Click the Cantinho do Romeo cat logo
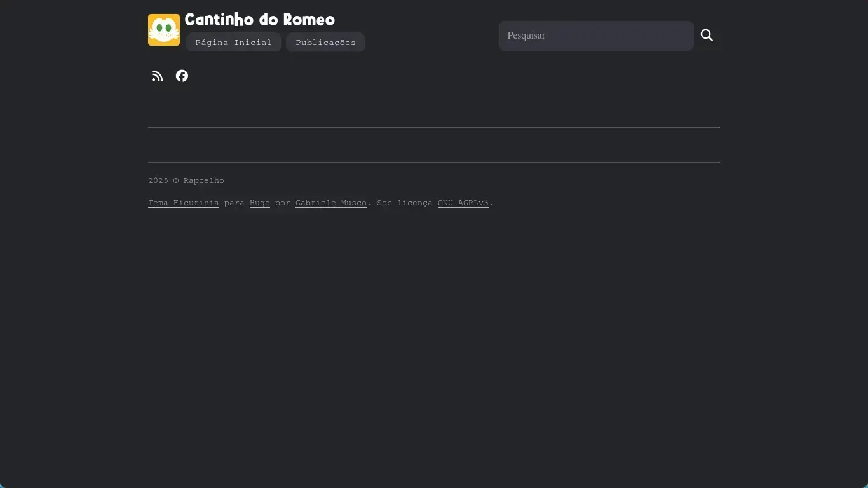The height and width of the screenshot is (488, 868). coord(163,29)
